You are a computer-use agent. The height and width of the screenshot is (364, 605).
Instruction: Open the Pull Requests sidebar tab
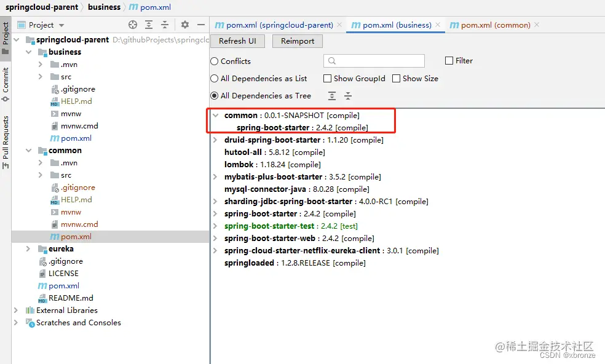(x=6, y=142)
